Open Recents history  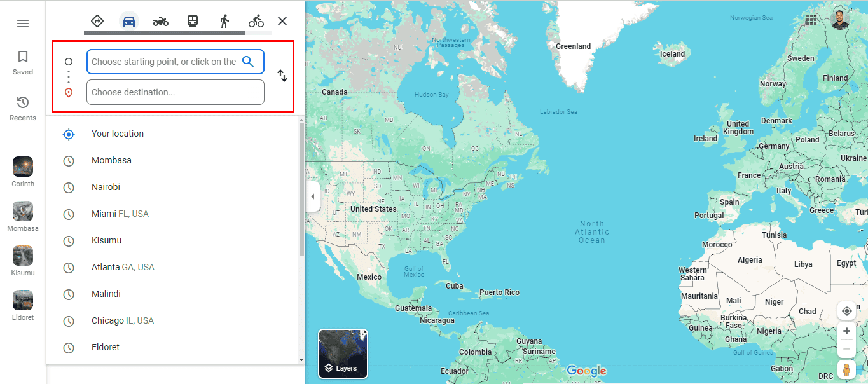[x=23, y=109]
